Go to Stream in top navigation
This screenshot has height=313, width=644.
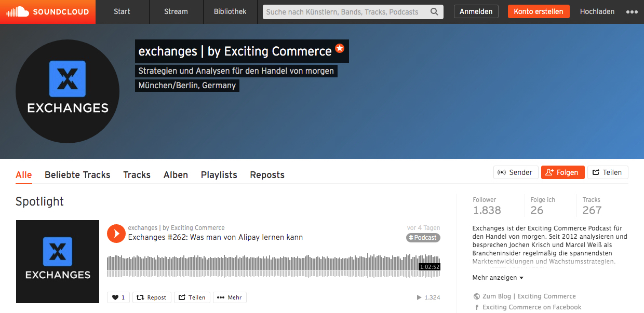[176, 11]
